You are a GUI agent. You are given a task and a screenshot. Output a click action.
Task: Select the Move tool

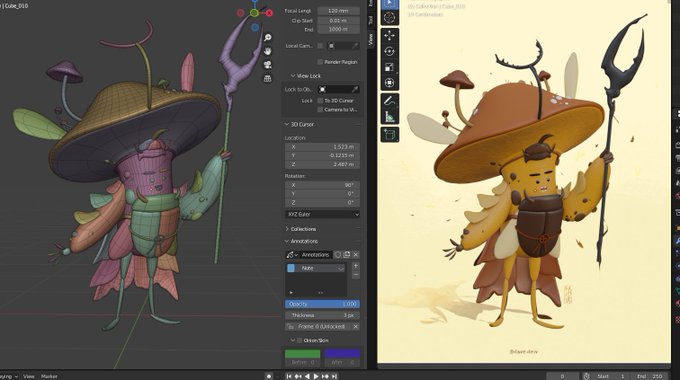point(389,36)
